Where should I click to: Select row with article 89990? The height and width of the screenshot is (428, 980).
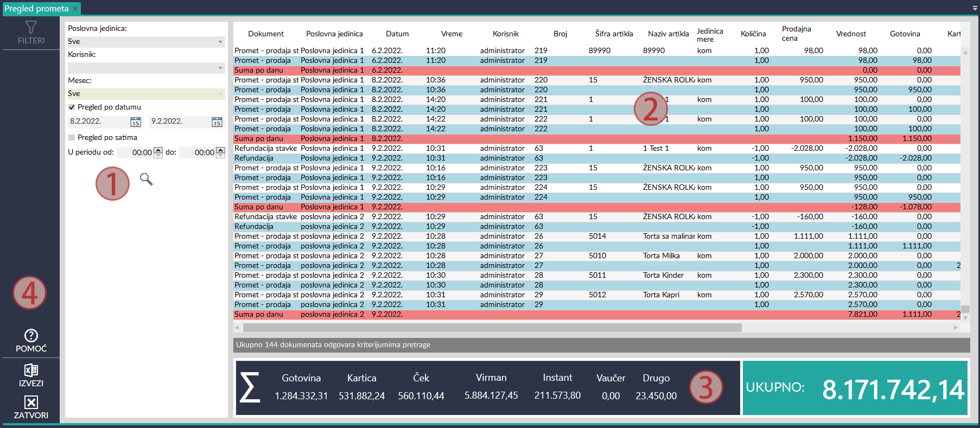click(597, 50)
